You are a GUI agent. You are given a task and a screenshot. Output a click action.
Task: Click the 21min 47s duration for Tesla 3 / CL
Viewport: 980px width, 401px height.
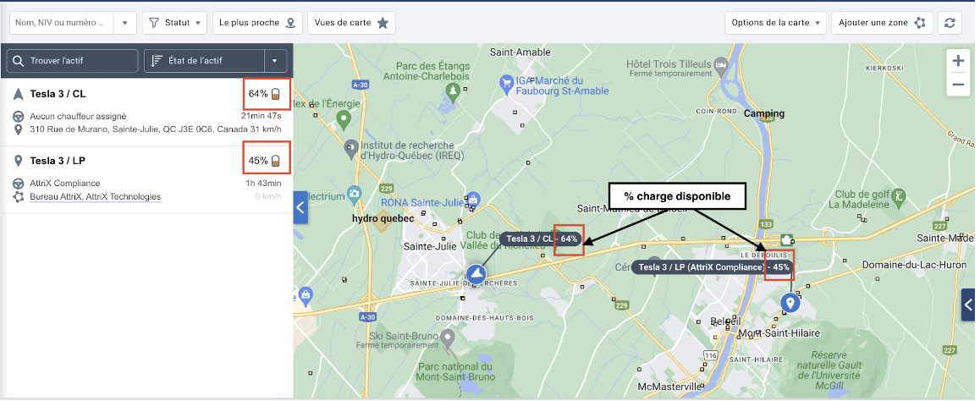pyautogui.click(x=261, y=116)
